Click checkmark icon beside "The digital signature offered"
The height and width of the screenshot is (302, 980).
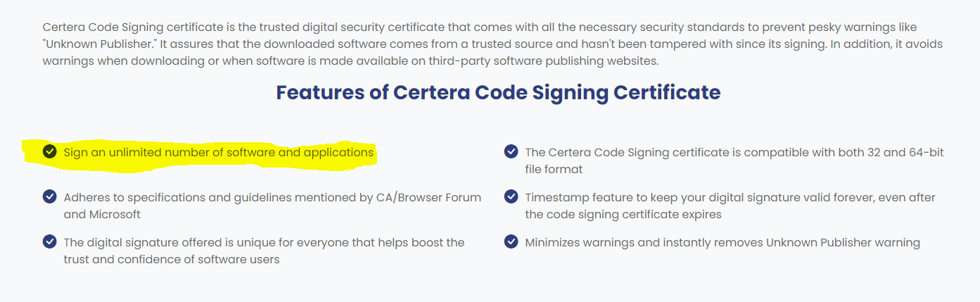(50, 241)
